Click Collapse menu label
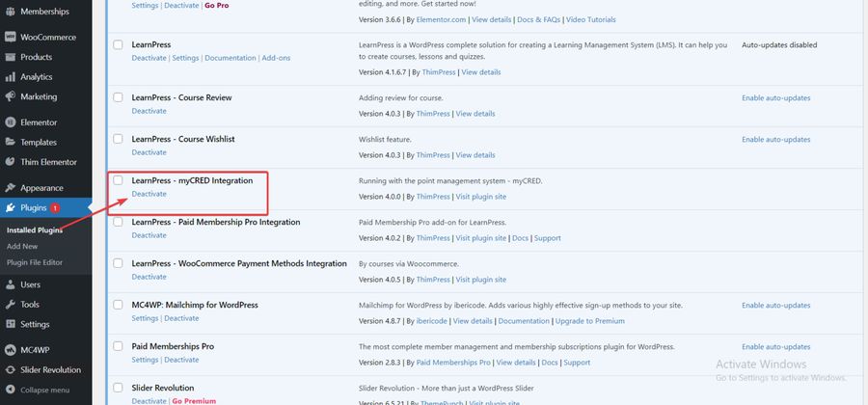The height and width of the screenshot is (405, 868). 44,390
